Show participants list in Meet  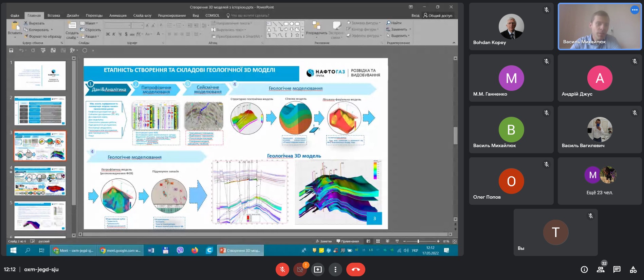point(601,269)
